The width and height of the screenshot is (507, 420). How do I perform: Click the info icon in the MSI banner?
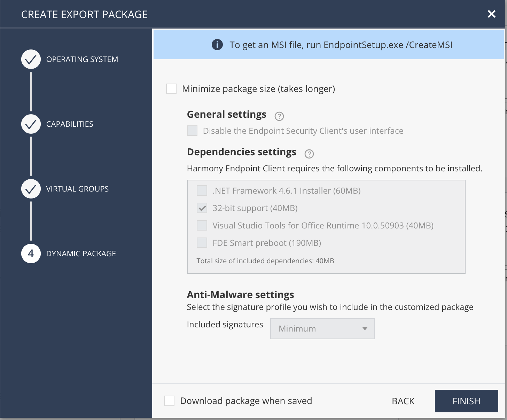pos(217,45)
